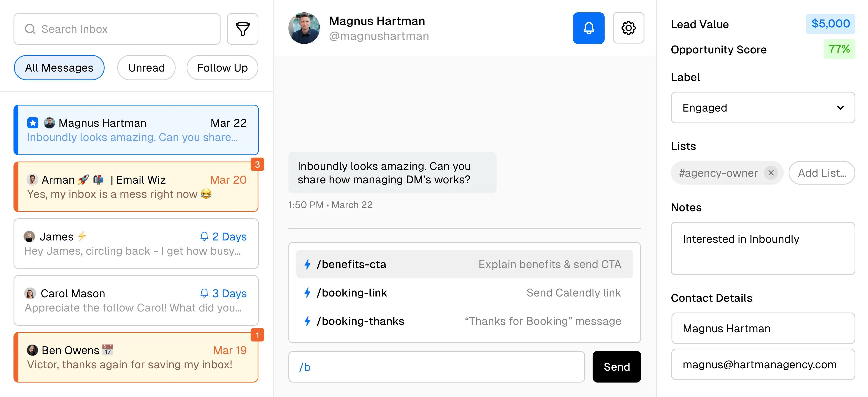
Task: Click the bell reminder icon beside 2 Days
Action: pos(204,237)
